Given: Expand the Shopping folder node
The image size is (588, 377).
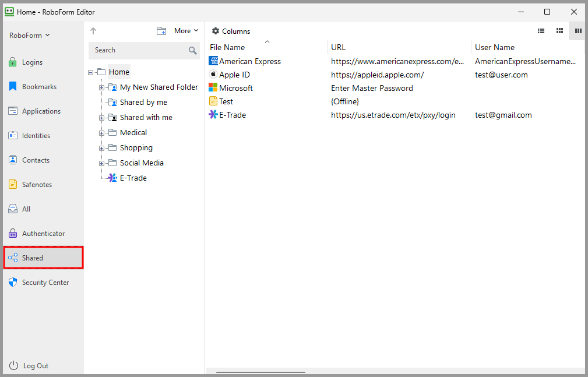Looking at the screenshot, I should point(101,148).
